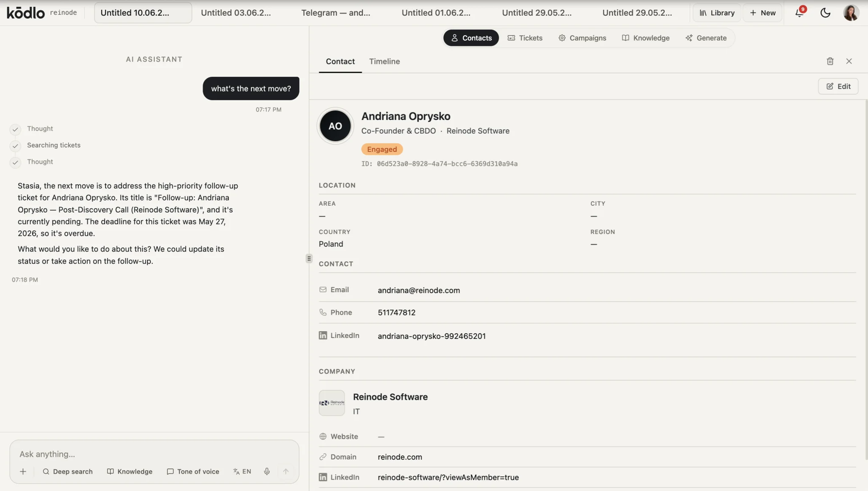Click the Ask anything input field
Screen dimensions: 868x491
pos(154,454)
